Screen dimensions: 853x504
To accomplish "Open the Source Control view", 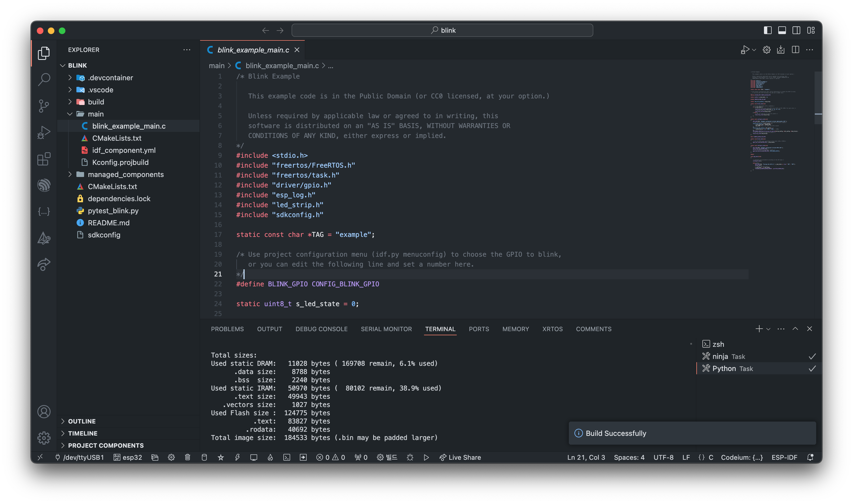I will point(44,106).
